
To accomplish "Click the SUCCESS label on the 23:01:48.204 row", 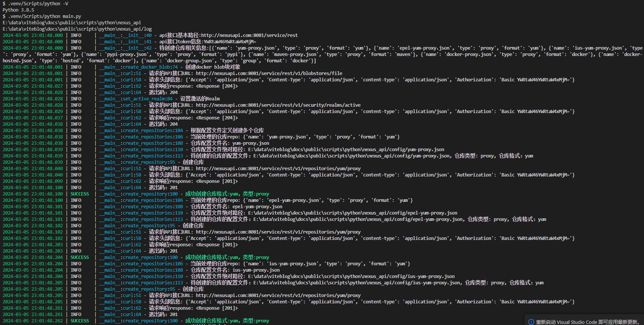I will point(80,257).
